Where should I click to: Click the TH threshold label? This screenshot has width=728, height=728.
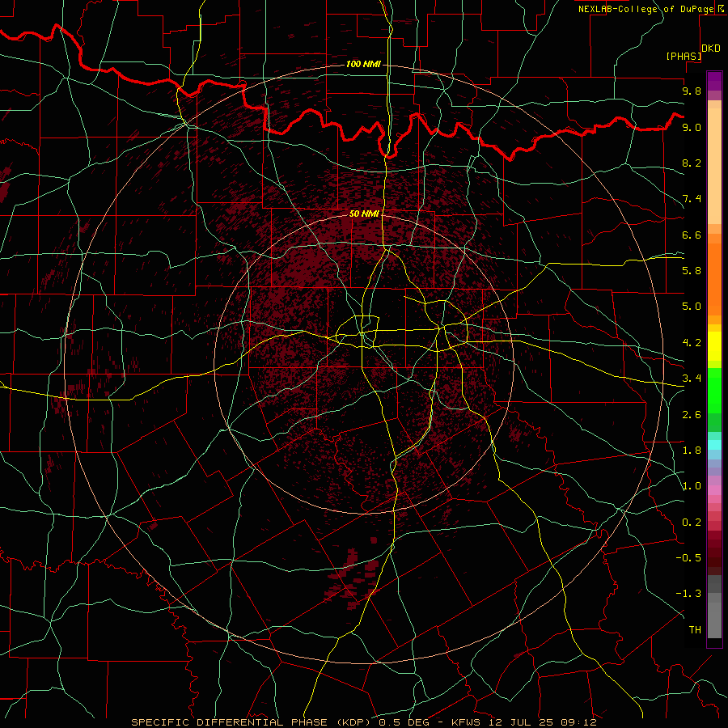coord(695,630)
